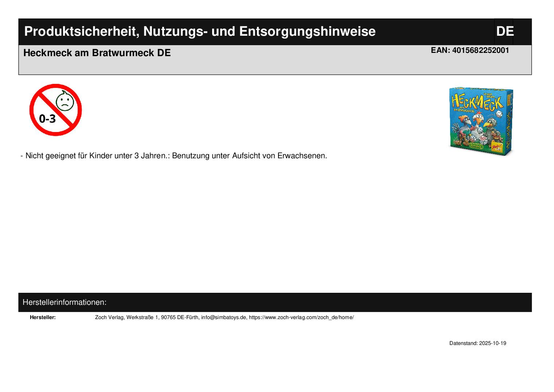Click the EAN number 4015682252001

coord(480,50)
